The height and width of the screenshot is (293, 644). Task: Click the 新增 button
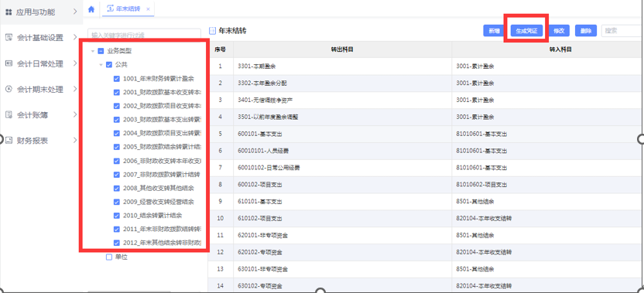point(494,31)
